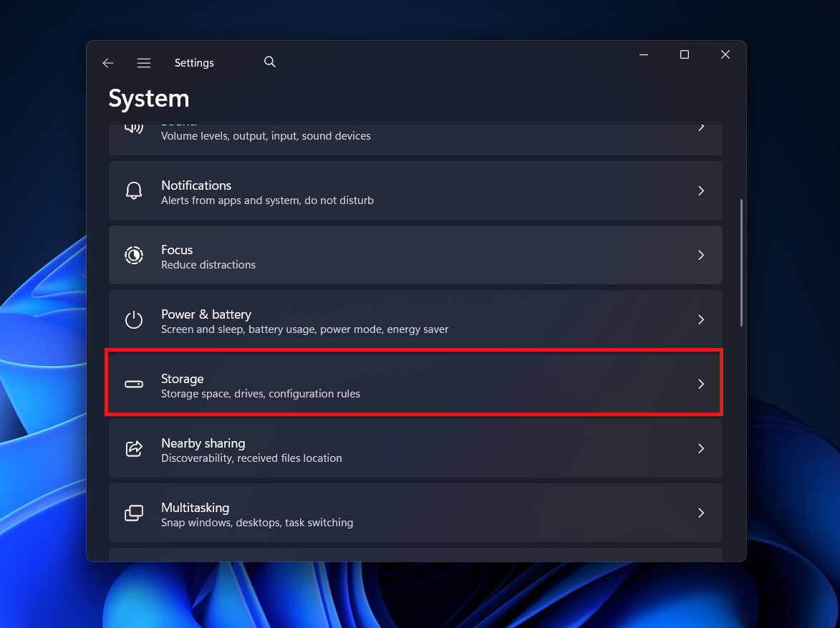Screen dimensions: 840x628
Task: Click the Notifications bell icon
Action: tap(134, 190)
